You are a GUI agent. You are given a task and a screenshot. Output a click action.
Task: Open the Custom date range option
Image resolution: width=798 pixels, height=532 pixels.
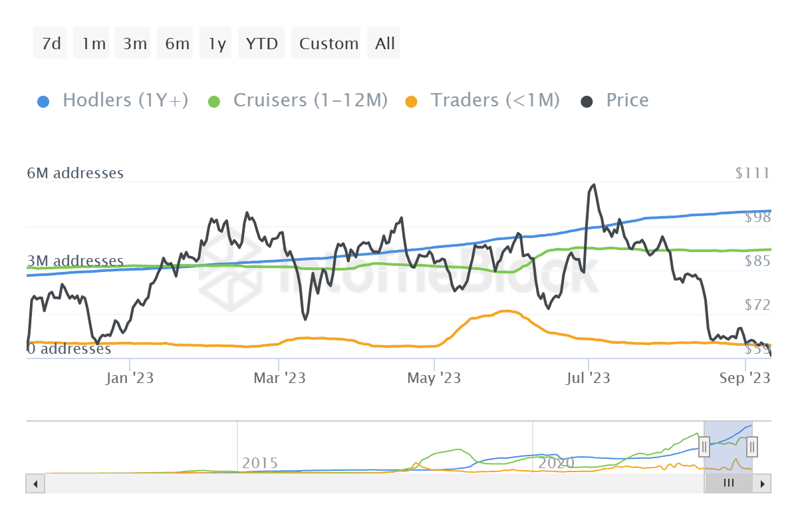click(329, 44)
